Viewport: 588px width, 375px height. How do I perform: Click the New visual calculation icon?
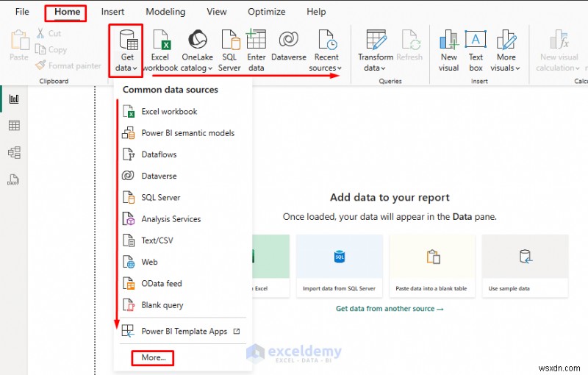559,40
